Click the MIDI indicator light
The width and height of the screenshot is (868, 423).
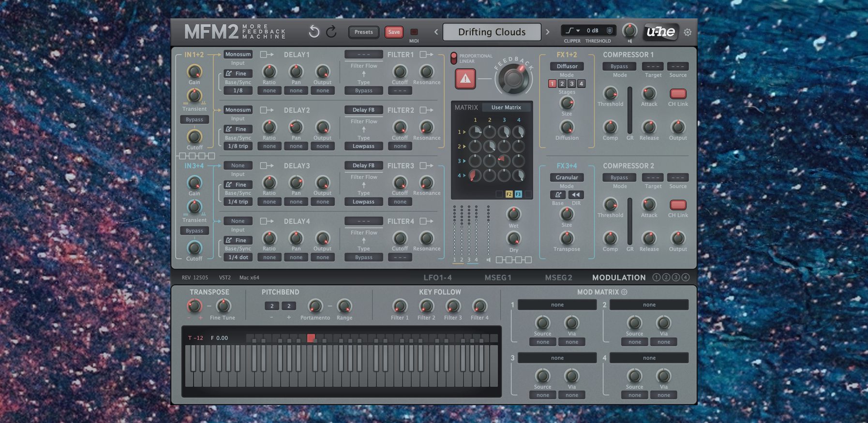click(x=414, y=32)
